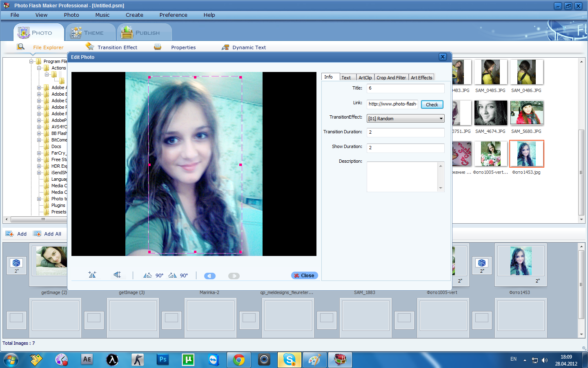
Task: Click the Transition Effect star icon
Action: click(x=90, y=46)
